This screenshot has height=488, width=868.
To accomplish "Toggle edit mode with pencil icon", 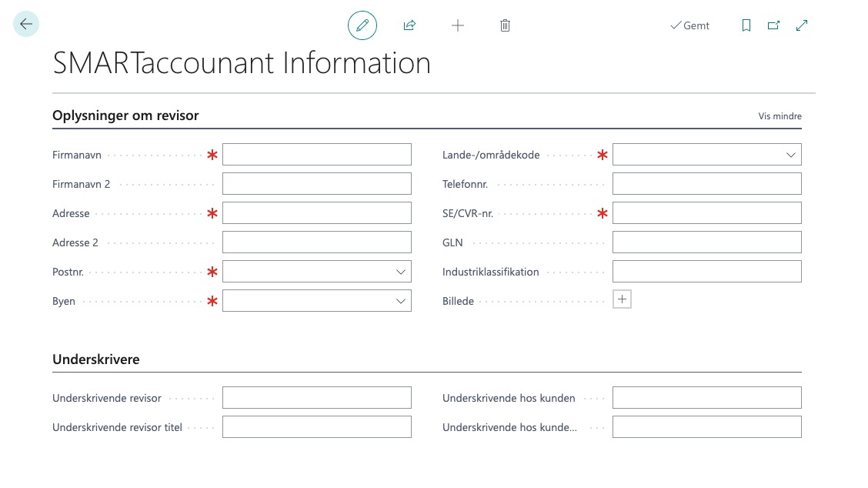I will (362, 25).
